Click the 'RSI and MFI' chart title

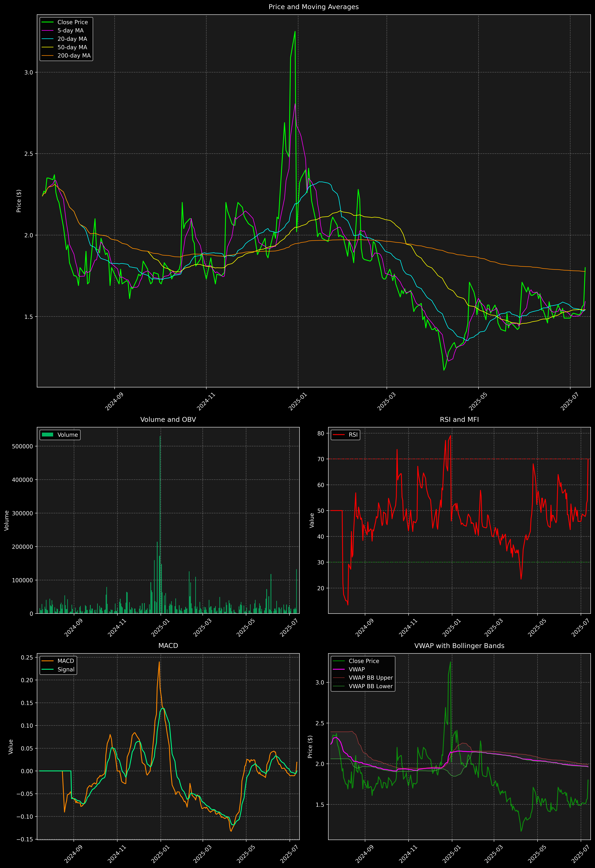coord(459,419)
